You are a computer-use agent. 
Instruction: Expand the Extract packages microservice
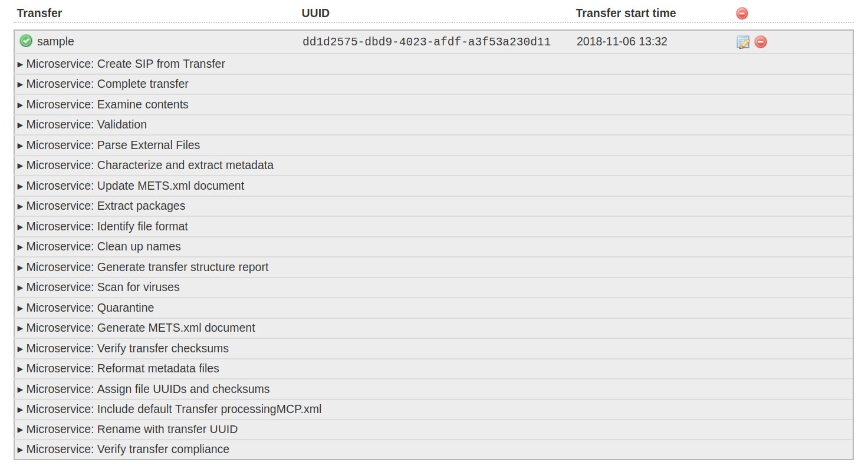(x=105, y=206)
